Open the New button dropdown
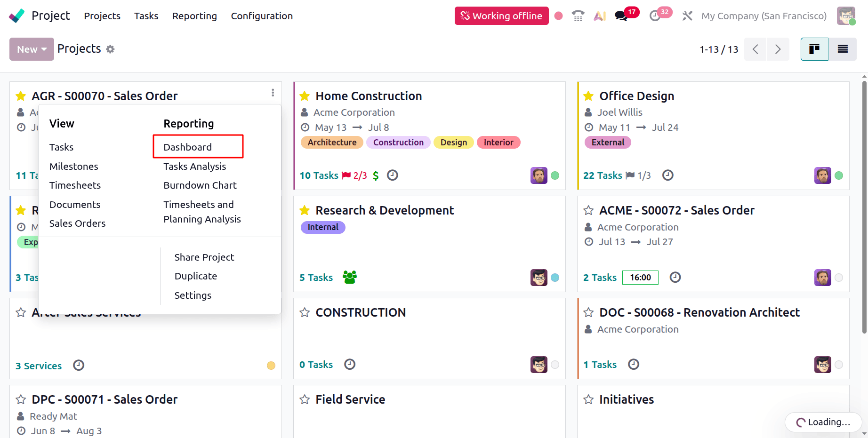Image resolution: width=868 pixels, height=438 pixels. (32, 49)
